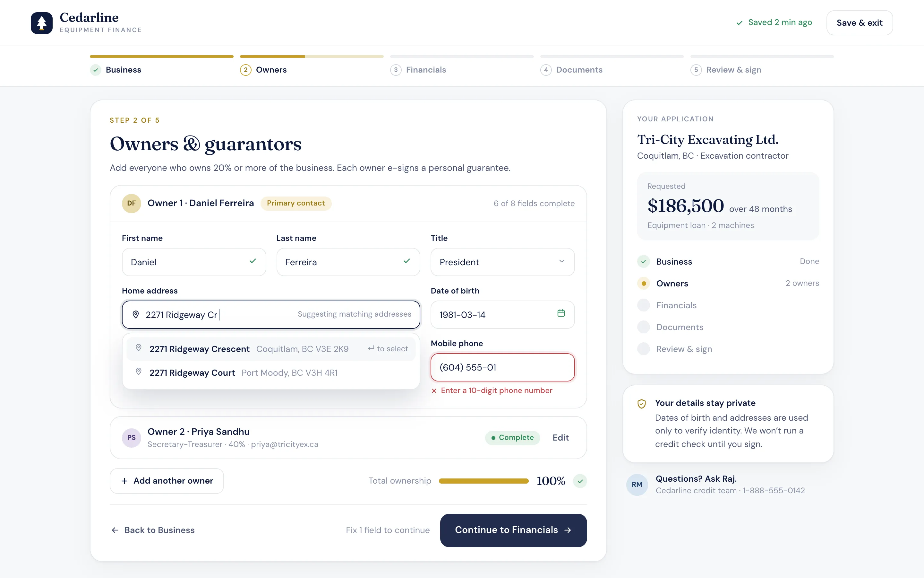
Task: Click the Save & exit button
Action: tap(860, 23)
